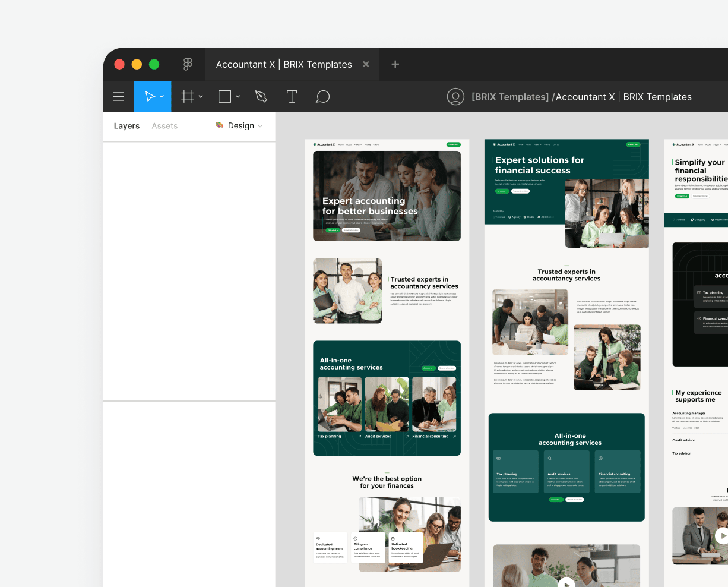Select the Pen tool
The image size is (728, 587).
[261, 96]
